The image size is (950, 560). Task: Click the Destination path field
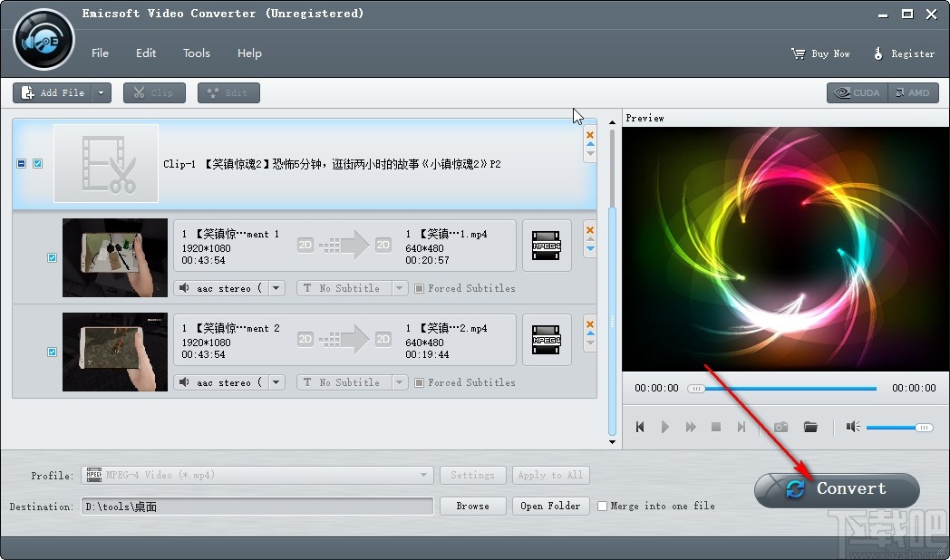point(257,507)
